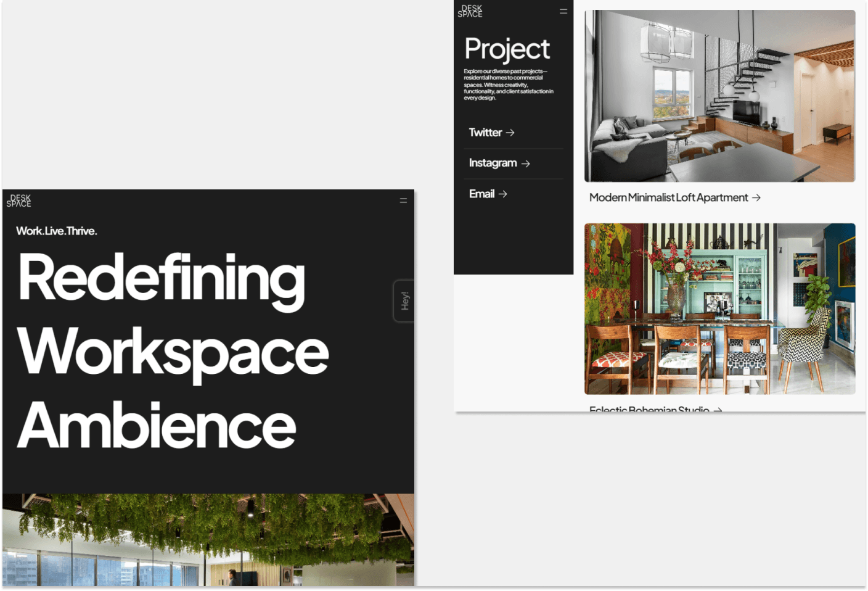Click the greenery office photo below the headline
The image size is (868, 591).
pos(208,540)
